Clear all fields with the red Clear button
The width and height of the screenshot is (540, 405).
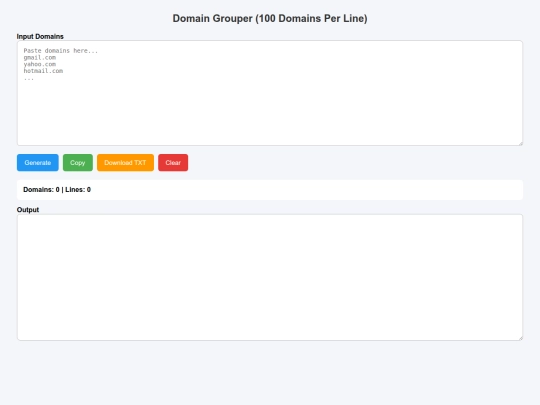point(173,163)
